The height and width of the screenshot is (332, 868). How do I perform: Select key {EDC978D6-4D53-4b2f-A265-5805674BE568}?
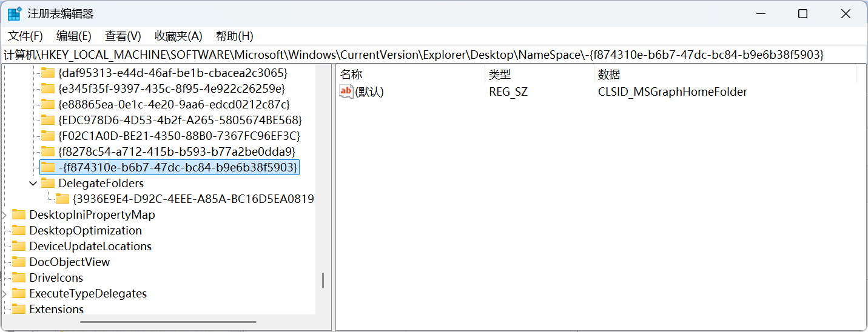(x=180, y=120)
